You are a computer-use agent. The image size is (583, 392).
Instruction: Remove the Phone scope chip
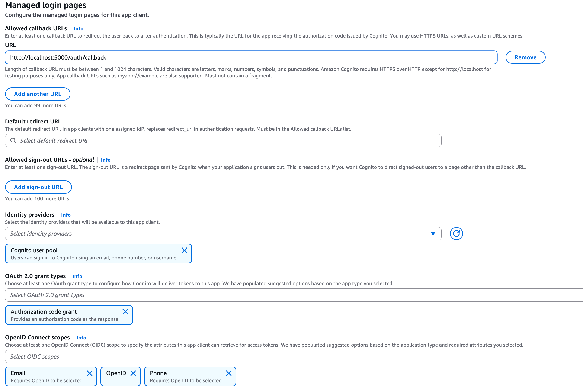point(229,373)
